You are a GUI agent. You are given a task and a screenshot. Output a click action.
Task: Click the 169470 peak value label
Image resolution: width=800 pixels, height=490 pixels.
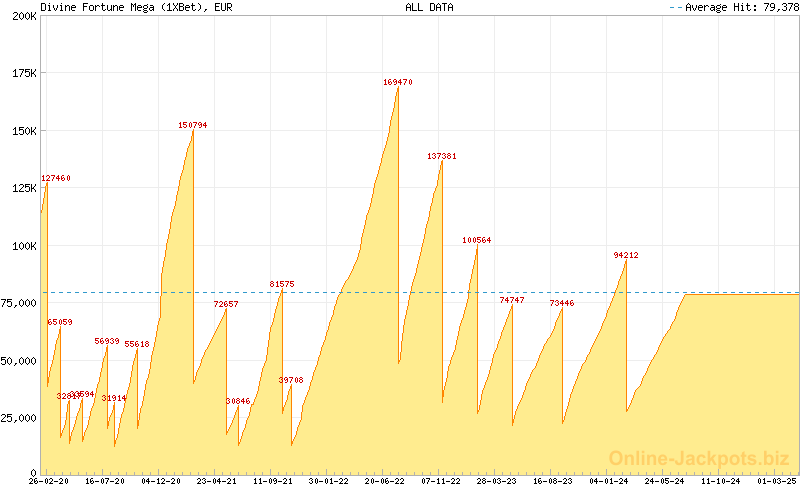[398, 82]
